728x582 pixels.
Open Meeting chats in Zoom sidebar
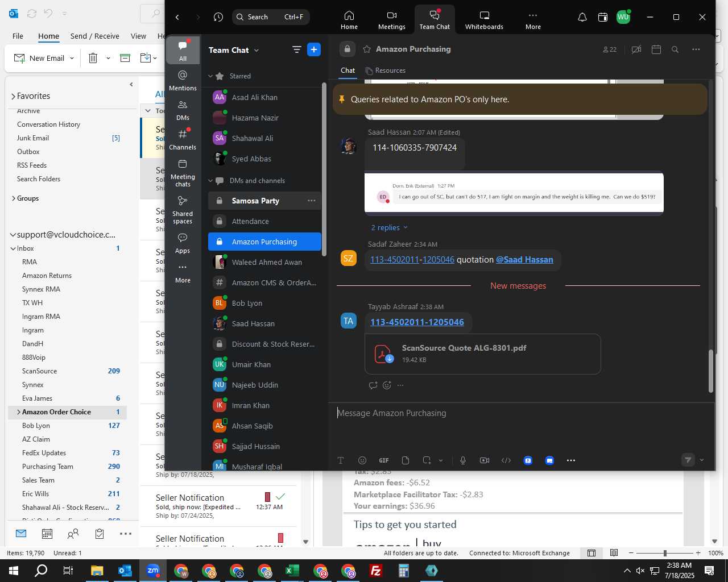tap(183, 173)
